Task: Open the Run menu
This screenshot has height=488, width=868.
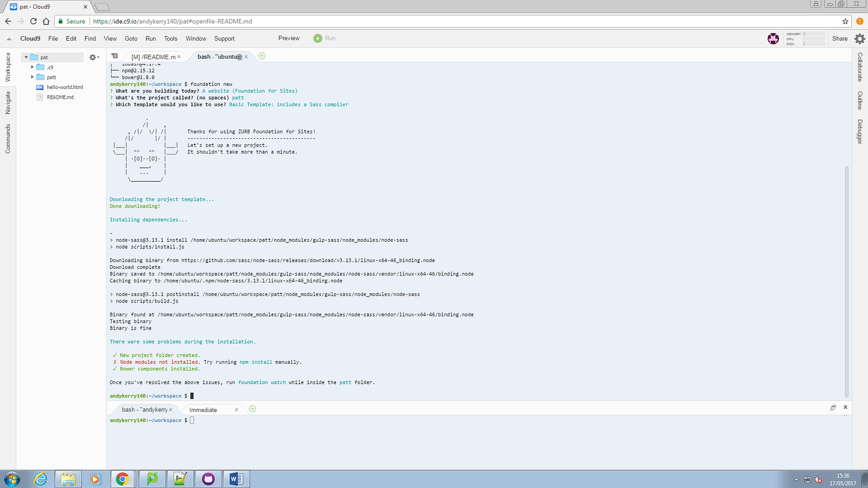Action: [x=151, y=38]
